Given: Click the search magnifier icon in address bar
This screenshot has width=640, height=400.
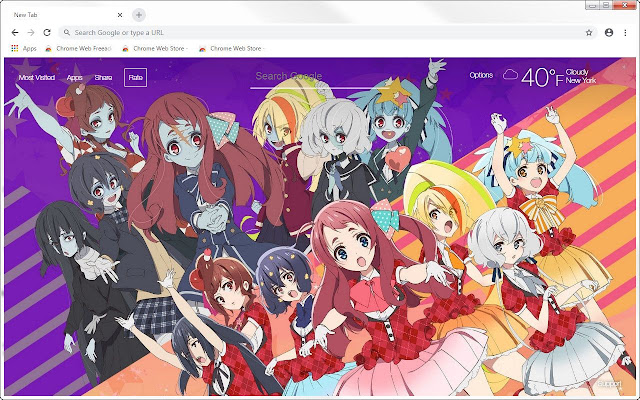Looking at the screenshot, I should click(67, 33).
